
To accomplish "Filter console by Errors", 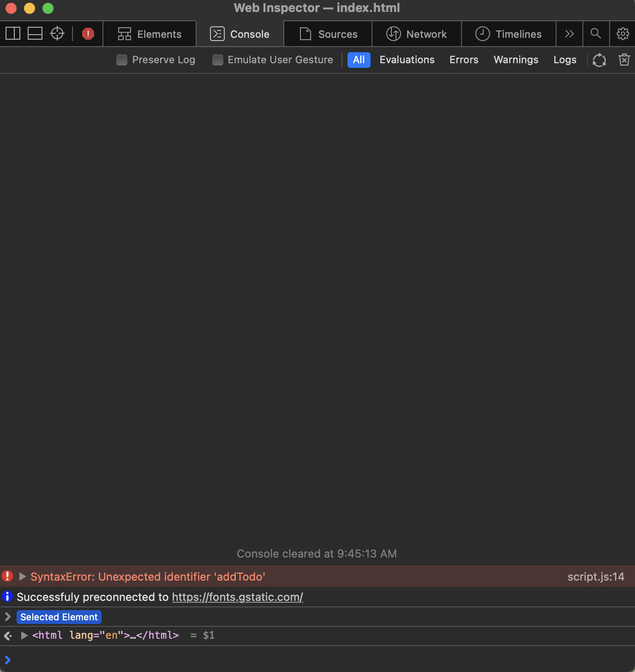I will click(x=464, y=60).
